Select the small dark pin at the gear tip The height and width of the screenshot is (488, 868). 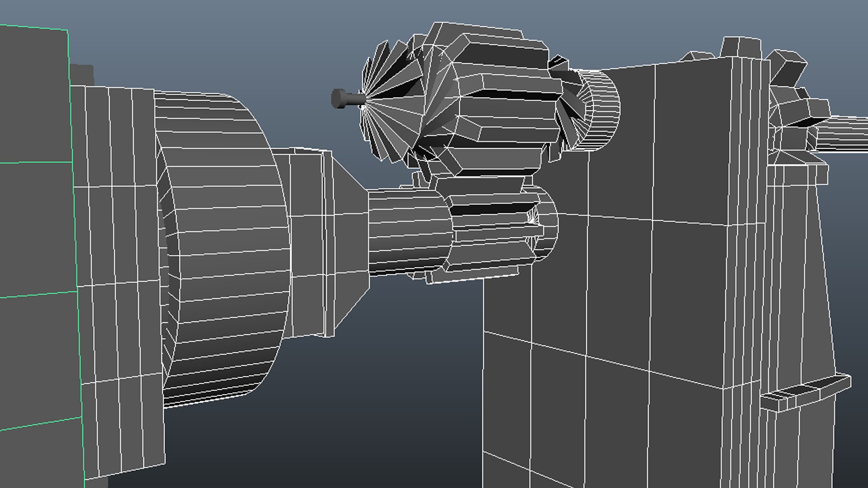(x=347, y=99)
